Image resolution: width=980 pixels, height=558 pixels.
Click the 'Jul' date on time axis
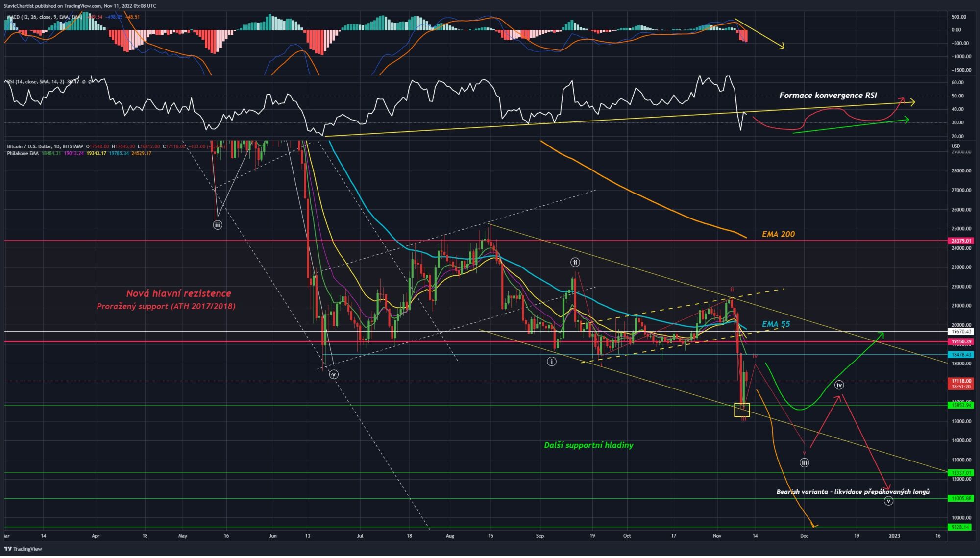click(360, 536)
